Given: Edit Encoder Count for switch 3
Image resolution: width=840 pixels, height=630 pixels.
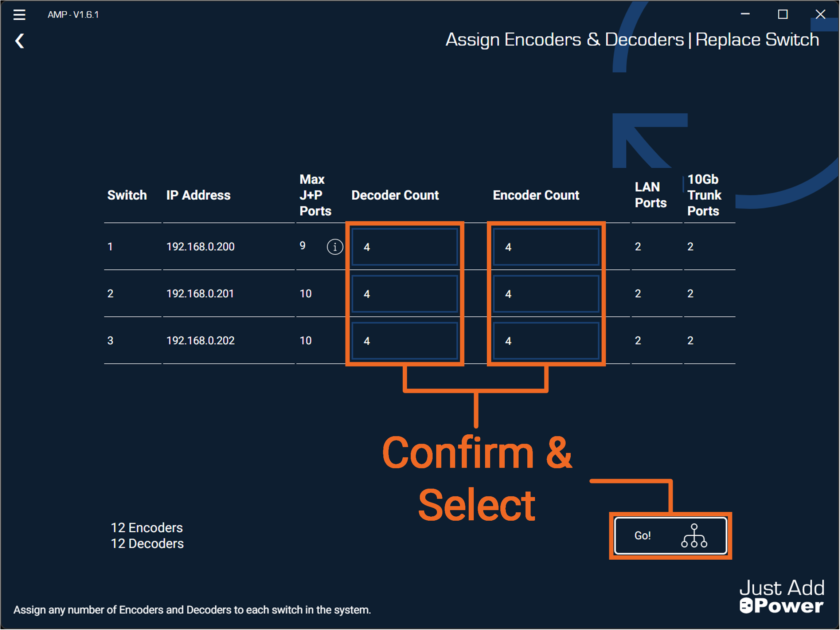Looking at the screenshot, I should [x=546, y=341].
